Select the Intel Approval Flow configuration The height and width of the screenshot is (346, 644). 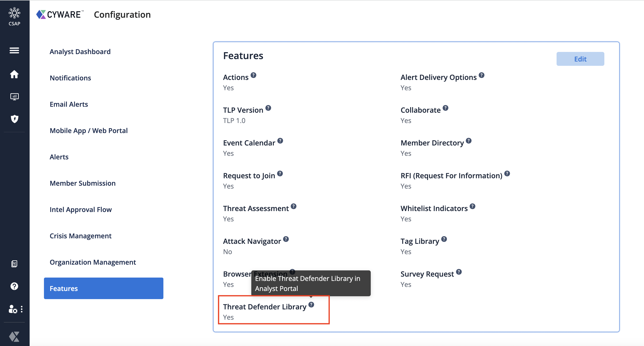tap(81, 209)
